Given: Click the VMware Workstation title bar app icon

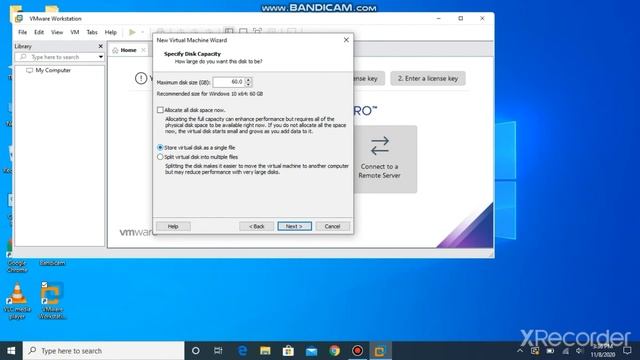Looking at the screenshot, I should click(19, 18).
